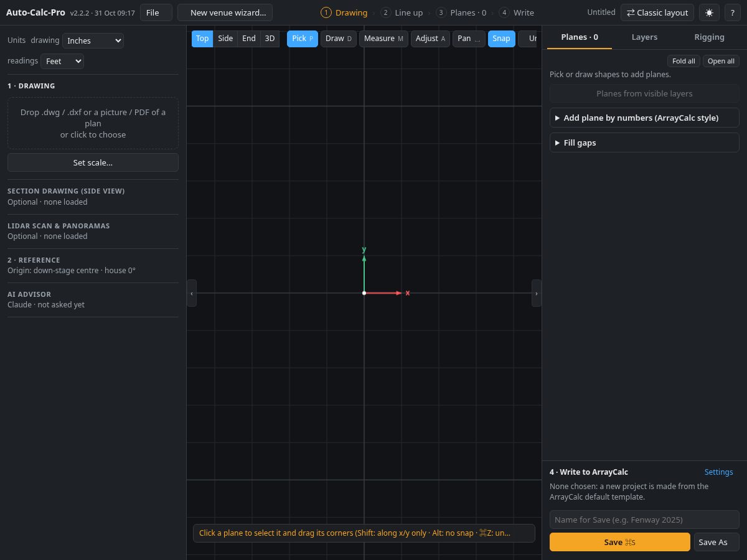Viewport: 747px width, 560px height.
Task: Switch to Layers tab
Action: [644, 37]
